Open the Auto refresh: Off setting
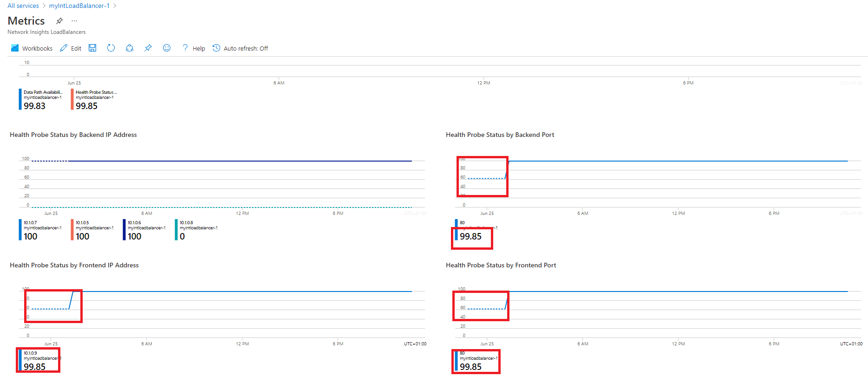The width and height of the screenshot is (868, 376). 241,48
